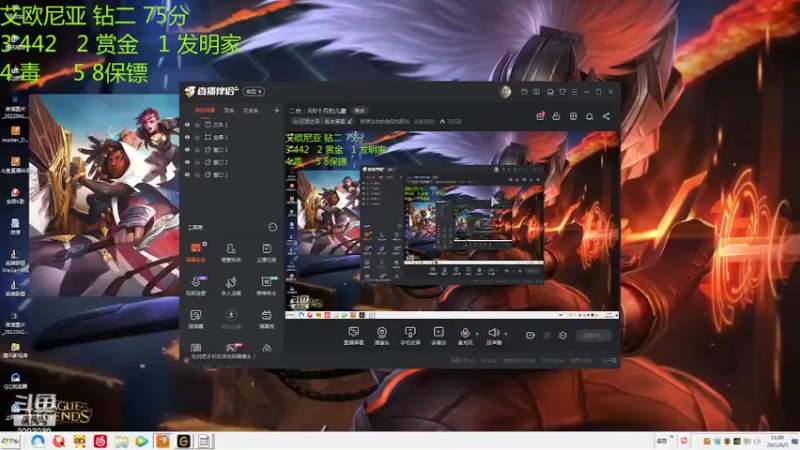Open the screen popup icon in title bar
800x450 pixels.
(550, 92)
